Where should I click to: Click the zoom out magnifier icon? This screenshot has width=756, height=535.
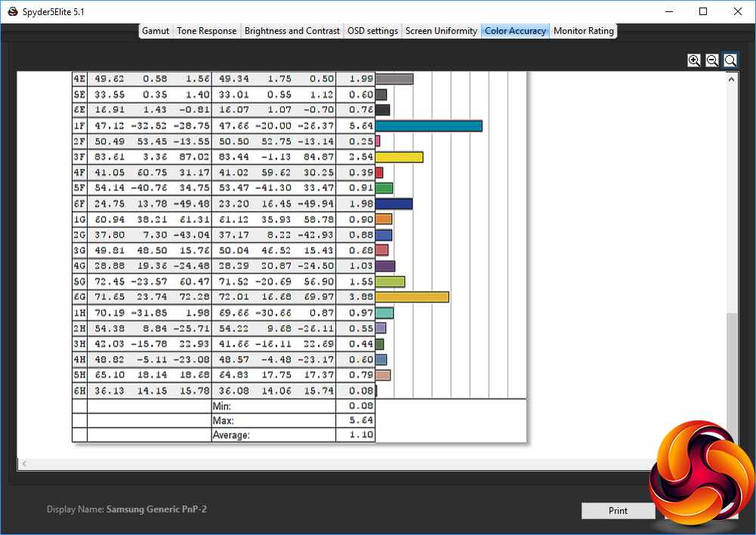712,60
